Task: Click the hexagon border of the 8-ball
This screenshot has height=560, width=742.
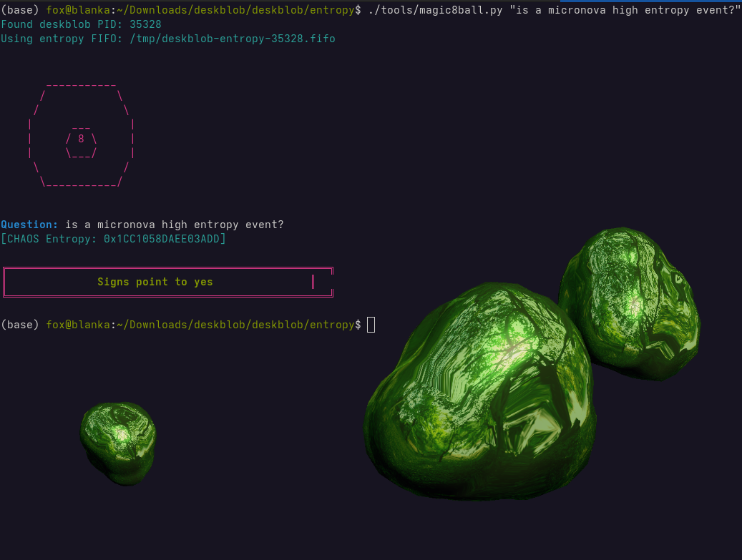Action: click(x=80, y=84)
